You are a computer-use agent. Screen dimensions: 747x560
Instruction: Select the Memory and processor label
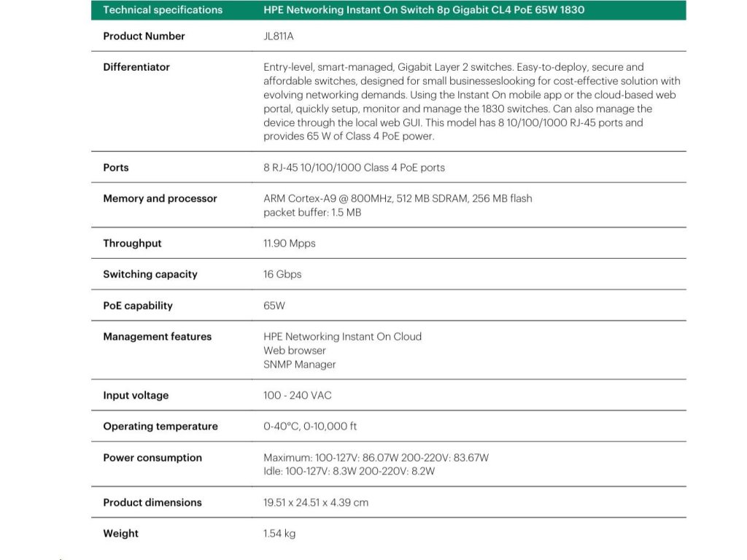[x=160, y=198]
